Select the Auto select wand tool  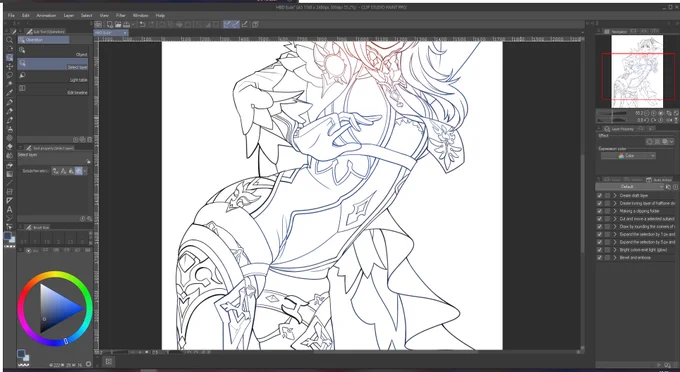click(x=9, y=84)
